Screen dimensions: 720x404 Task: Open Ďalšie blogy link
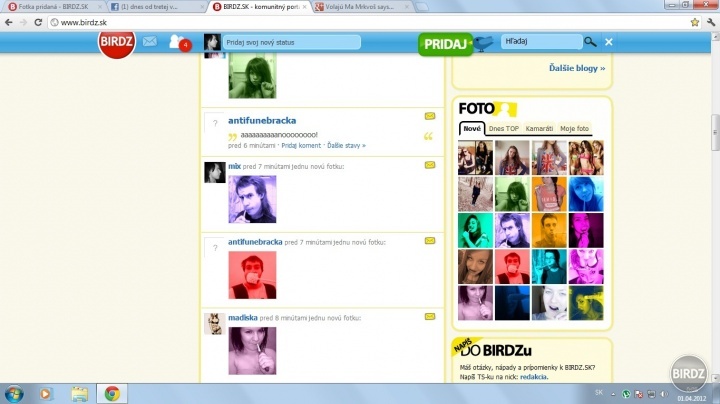coord(577,68)
